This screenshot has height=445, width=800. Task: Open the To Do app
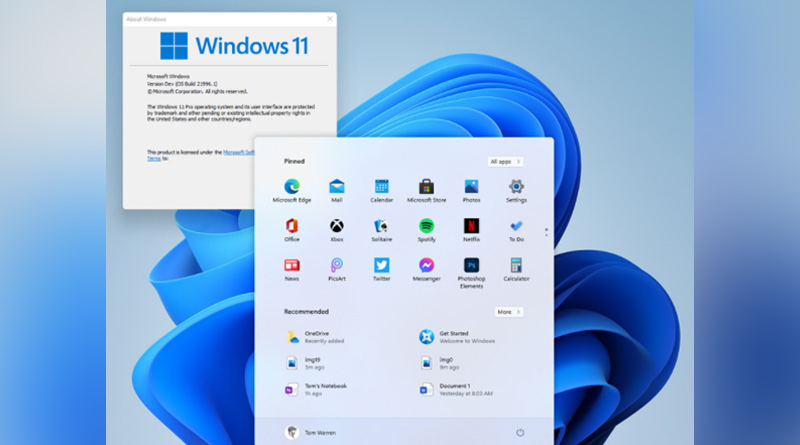pos(516,230)
